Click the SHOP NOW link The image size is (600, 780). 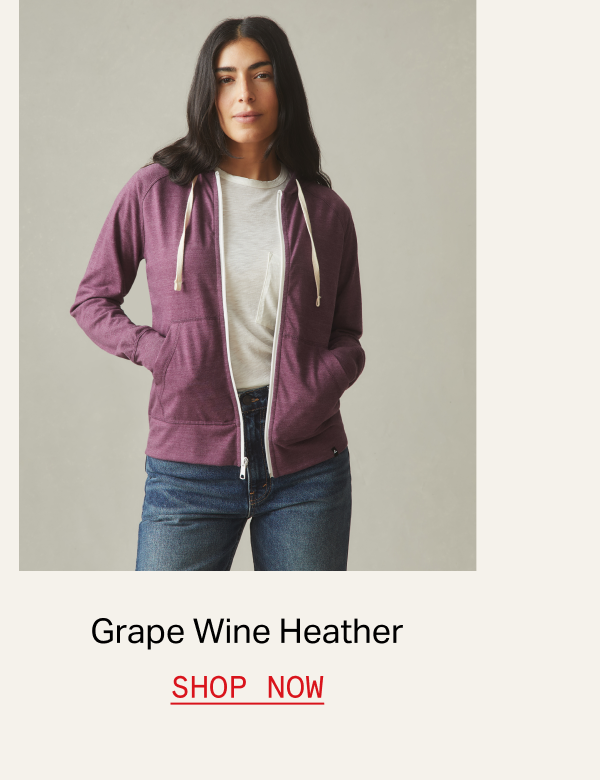point(247,688)
